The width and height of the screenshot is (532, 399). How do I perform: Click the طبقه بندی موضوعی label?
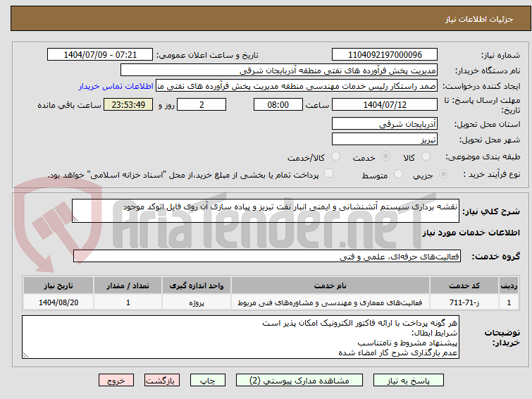[483, 157]
